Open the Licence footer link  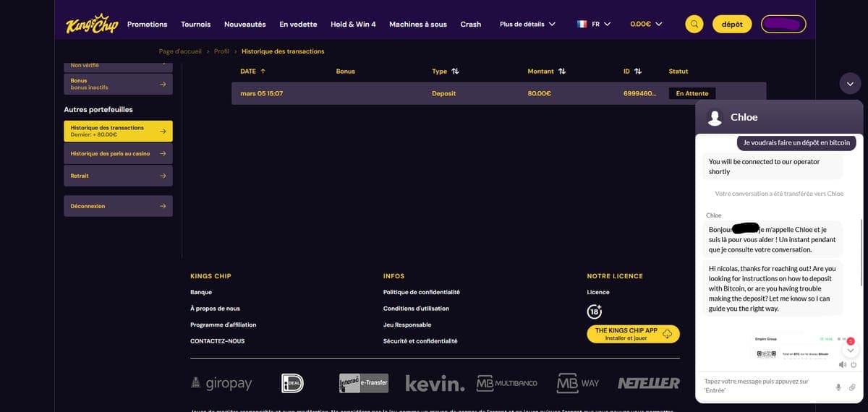598,292
